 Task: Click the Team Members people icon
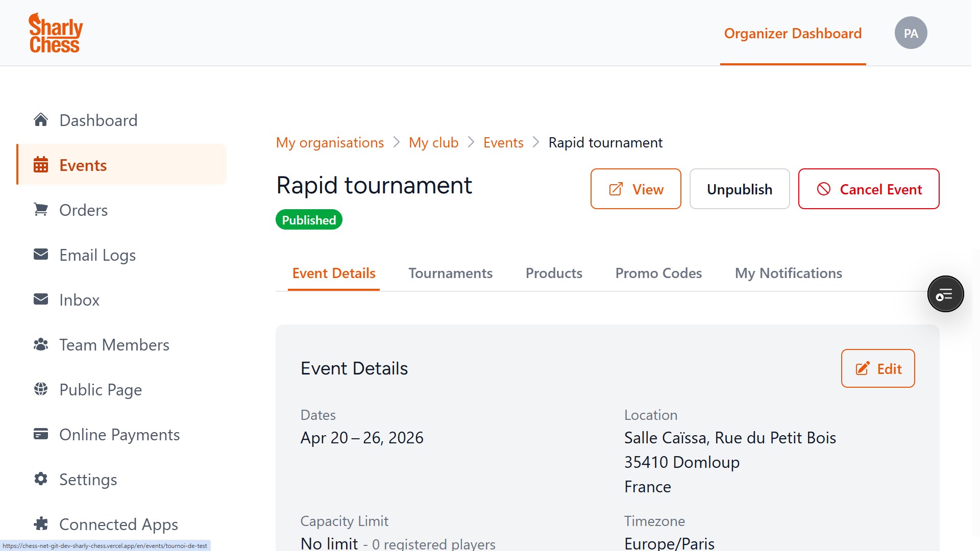41,345
